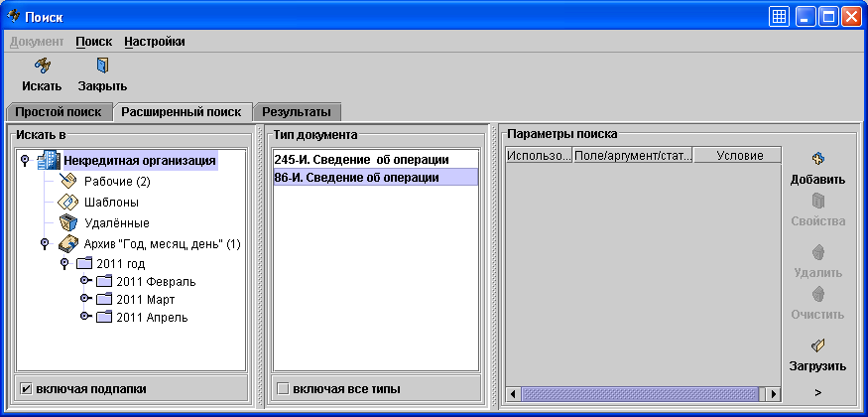Select the Расширенный поиск tab
This screenshot has width=868, height=417.
click(x=182, y=112)
